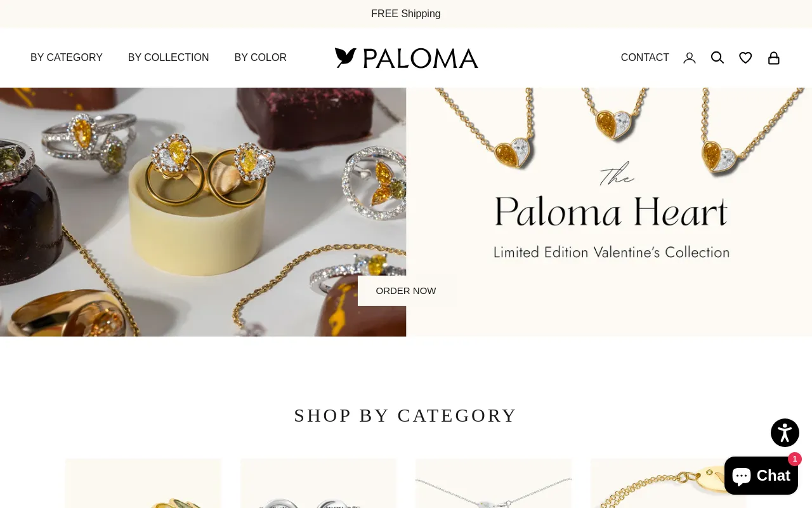Click the Paloma Heart necklace banner image
The height and width of the screenshot is (508, 812).
click(x=609, y=212)
